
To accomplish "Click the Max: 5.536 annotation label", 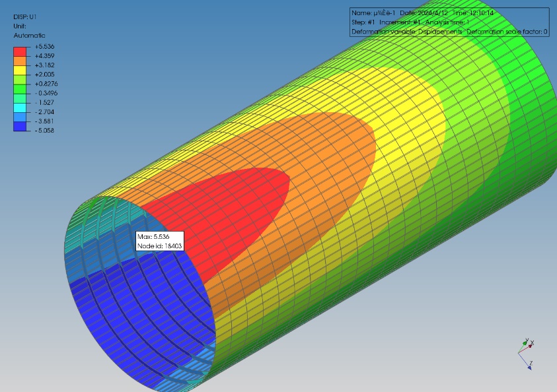I will pyautogui.click(x=153, y=236).
